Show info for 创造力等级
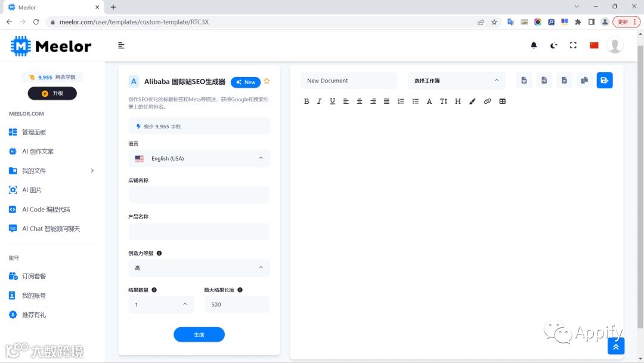 click(159, 253)
